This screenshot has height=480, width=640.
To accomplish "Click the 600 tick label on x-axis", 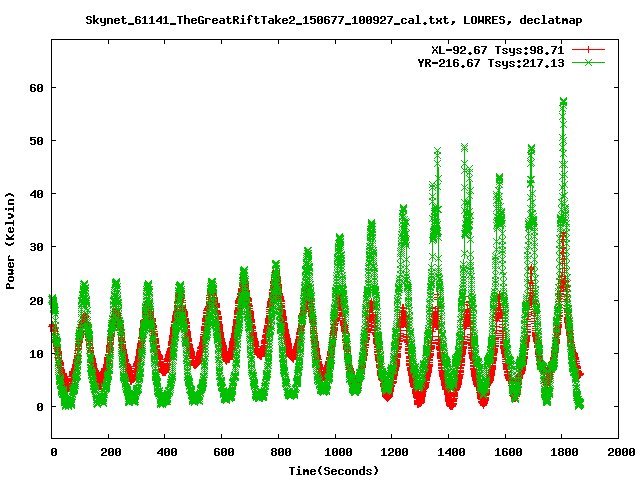I will click(223, 452).
